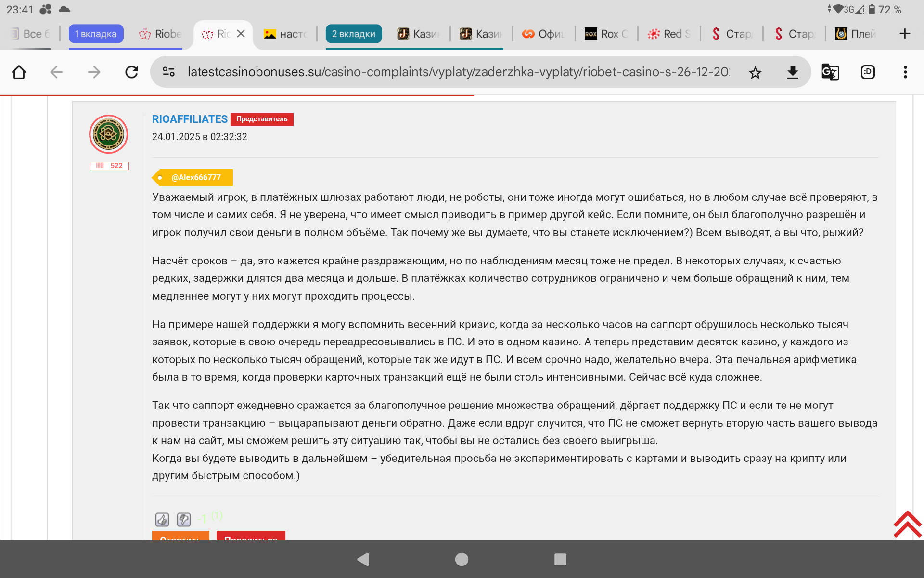This screenshot has width=924, height=578.
Task: Open the Google Translate icon
Action: coord(830,72)
